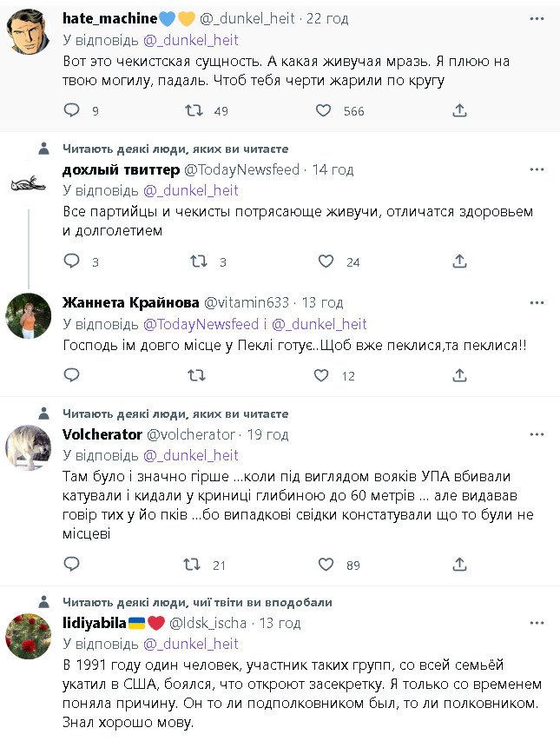Open Жаннета Крайнова's profile name
This screenshot has height=741, width=560.
(x=130, y=302)
